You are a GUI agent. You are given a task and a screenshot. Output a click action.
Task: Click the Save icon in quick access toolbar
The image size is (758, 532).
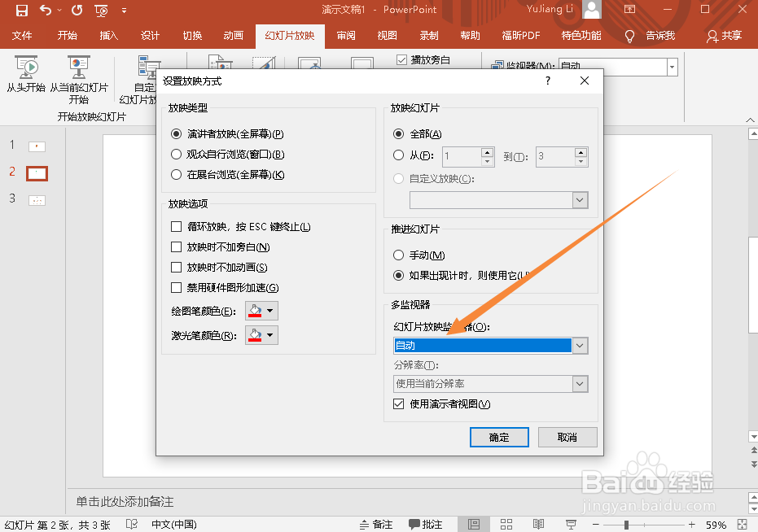tap(22, 10)
